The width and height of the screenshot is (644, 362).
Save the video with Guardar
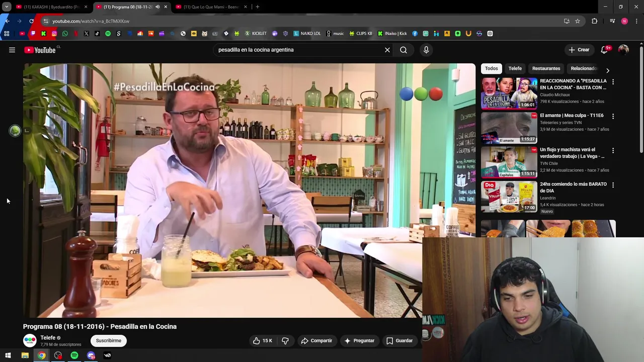399,340
